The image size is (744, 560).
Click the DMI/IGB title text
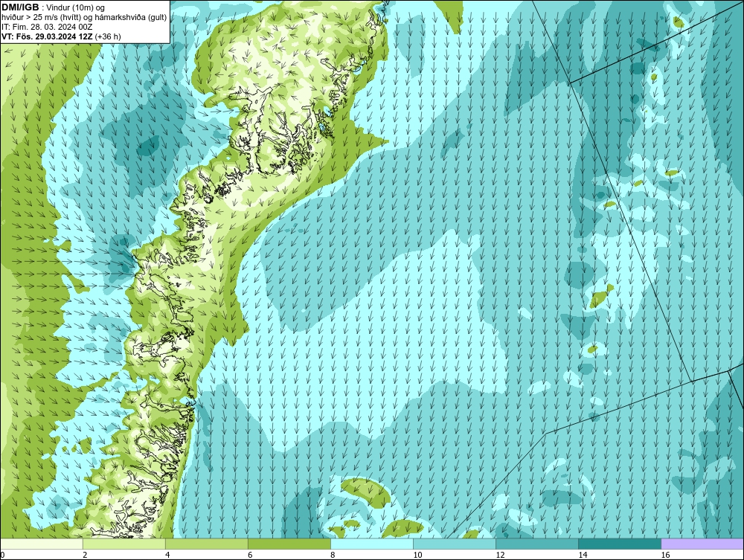[x=20, y=7]
